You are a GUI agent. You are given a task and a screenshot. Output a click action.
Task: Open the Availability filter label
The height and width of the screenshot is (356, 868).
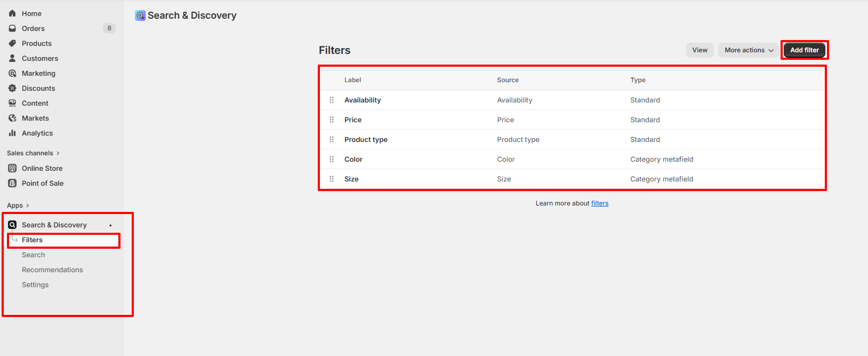(363, 100)
